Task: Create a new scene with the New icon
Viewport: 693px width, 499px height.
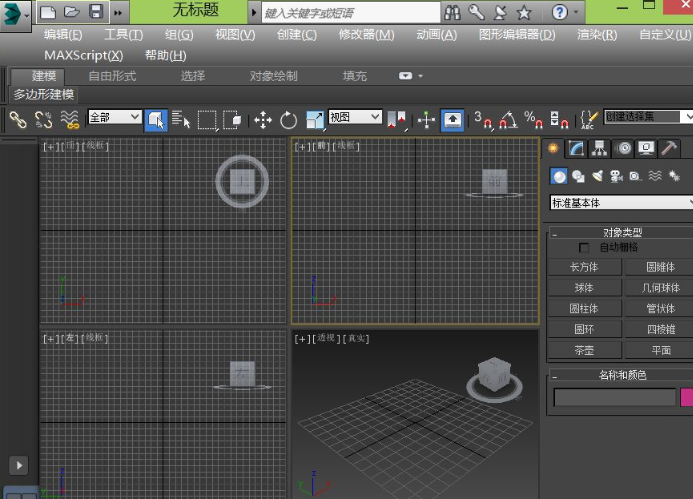Action: pyautogui.click(x=48, y=12)
